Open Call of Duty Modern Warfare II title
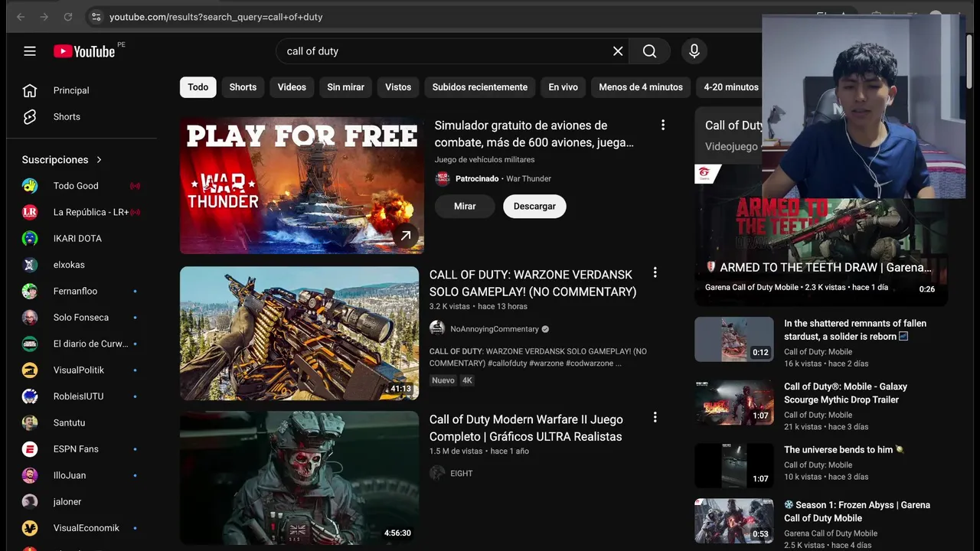 526,428
